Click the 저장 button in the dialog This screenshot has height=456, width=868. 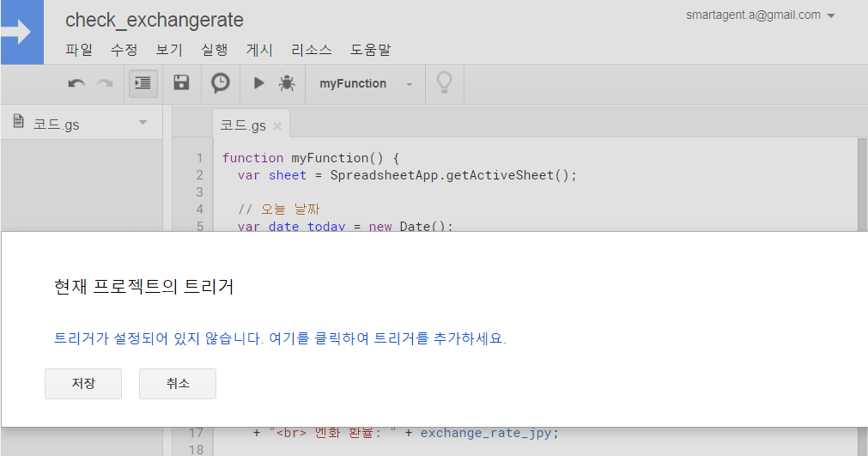83,384
